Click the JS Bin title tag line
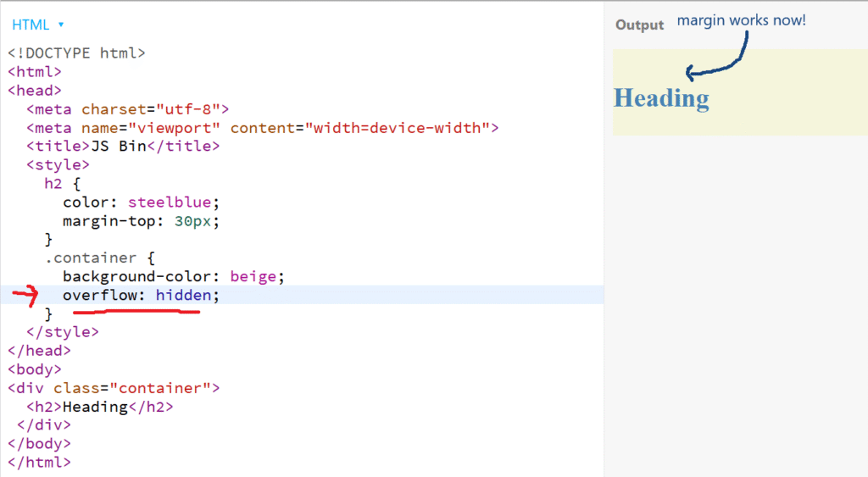868x477 pixels. (x=123, y=146)
